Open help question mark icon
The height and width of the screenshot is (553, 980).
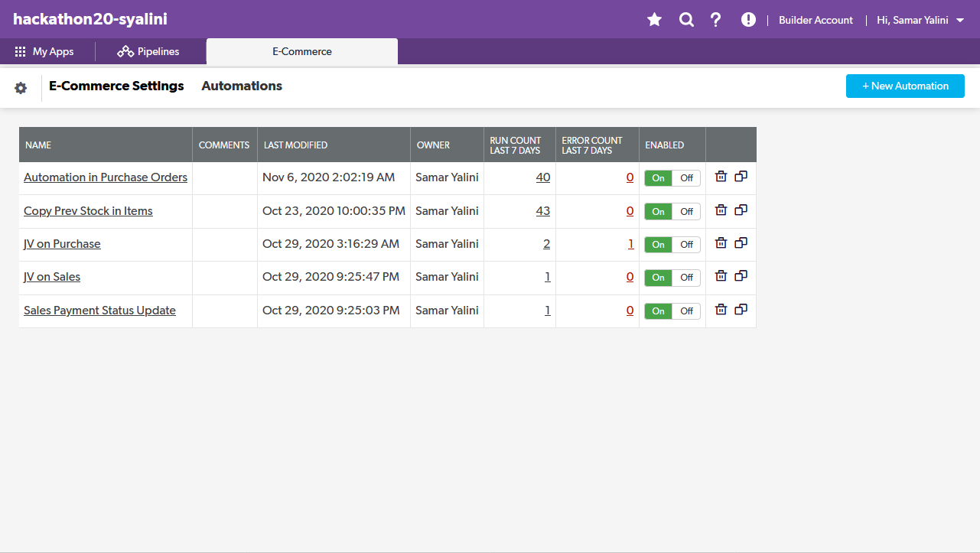point(716,20)
